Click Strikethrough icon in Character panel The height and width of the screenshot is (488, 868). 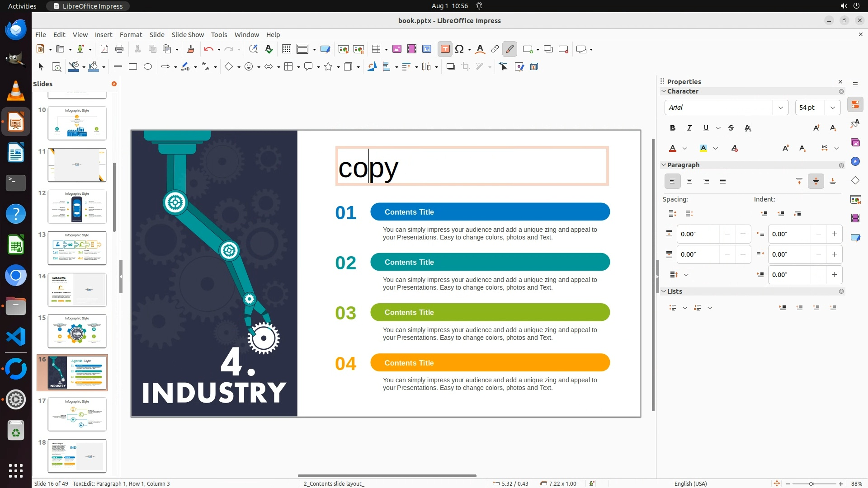(731, 128)
